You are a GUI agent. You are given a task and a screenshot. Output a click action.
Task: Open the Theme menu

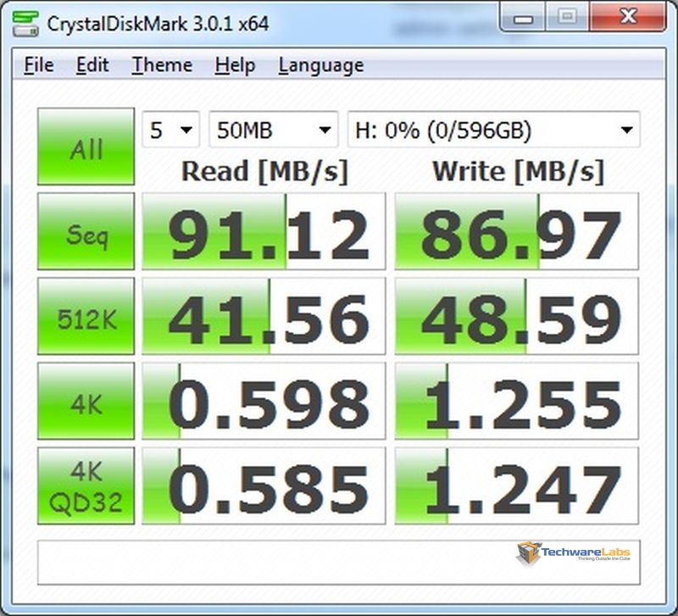point(162,65)
